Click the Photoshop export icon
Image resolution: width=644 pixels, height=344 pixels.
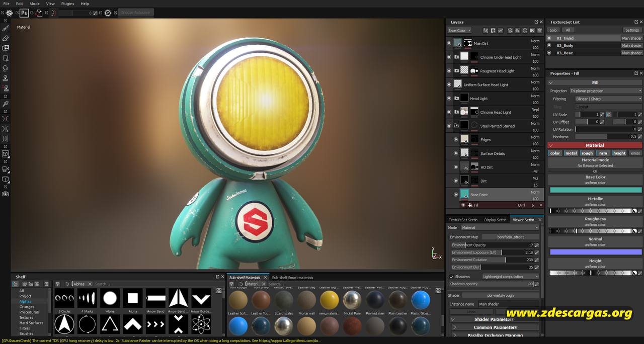tap(24, 13)
